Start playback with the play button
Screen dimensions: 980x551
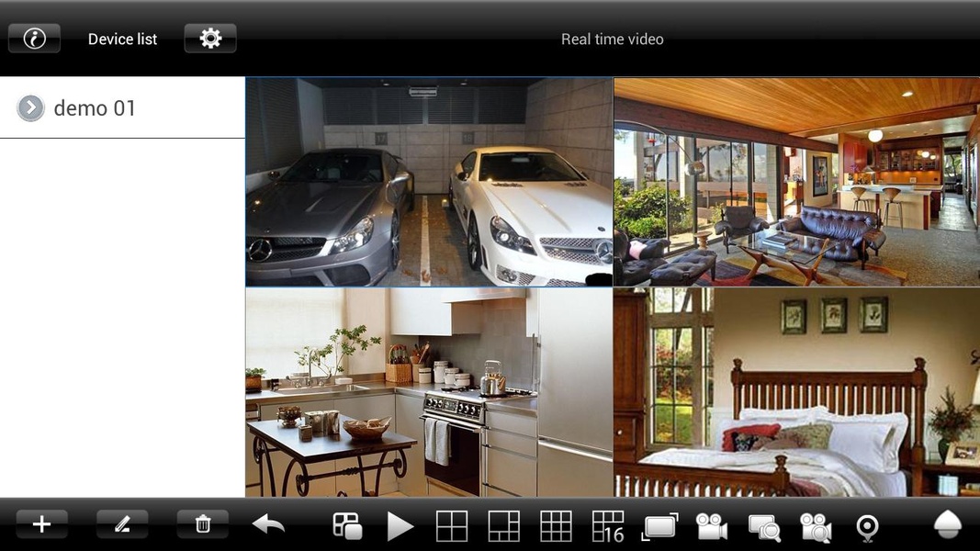coord(400,526)
